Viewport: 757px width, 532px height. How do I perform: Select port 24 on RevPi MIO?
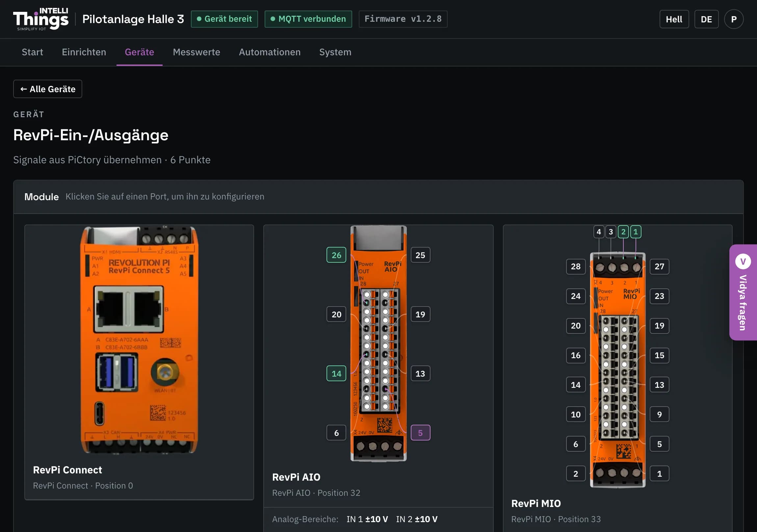point(576,296)
